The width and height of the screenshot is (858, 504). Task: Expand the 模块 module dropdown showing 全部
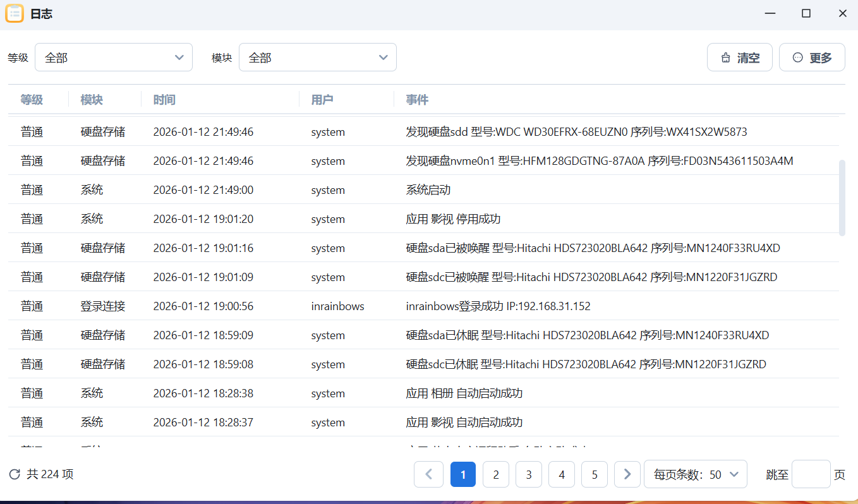[318, 57]
